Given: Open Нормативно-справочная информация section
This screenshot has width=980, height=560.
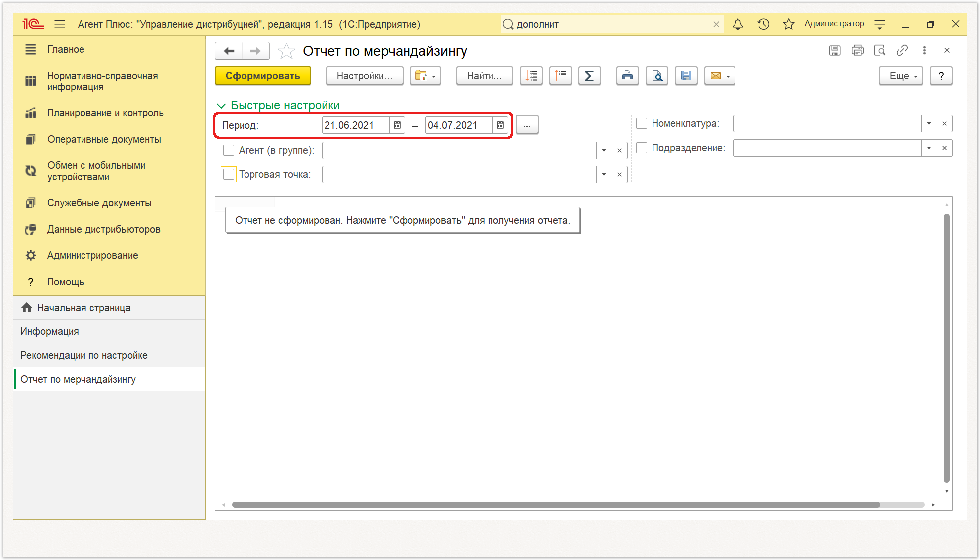Looking at the screenshot, I should (102, 81).
